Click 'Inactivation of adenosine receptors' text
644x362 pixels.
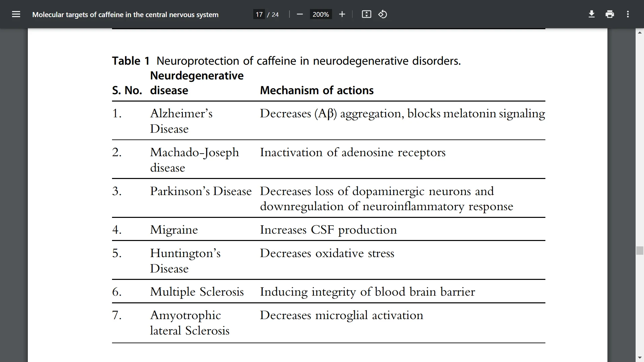[x=353, y=153]
